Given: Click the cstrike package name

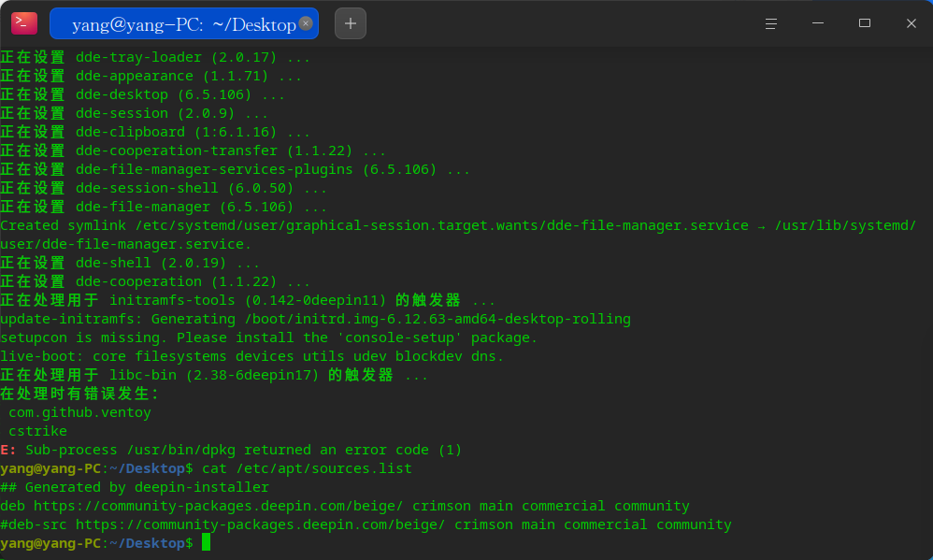Looking at the screenshot, I should [37, 431].
